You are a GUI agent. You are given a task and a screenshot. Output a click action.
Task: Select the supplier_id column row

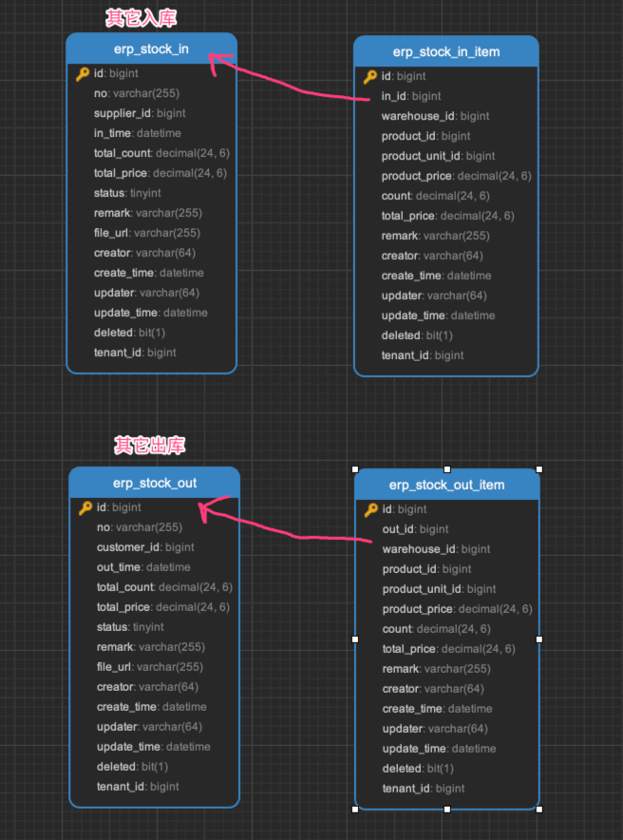(140, 113)
